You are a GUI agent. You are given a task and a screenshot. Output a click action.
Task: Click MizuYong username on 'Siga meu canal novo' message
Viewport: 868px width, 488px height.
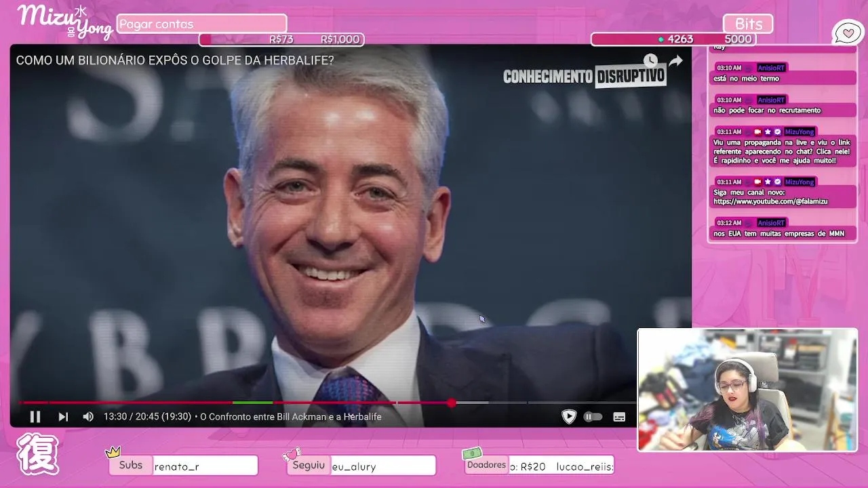pyautogui.click(x=800, y=182)
